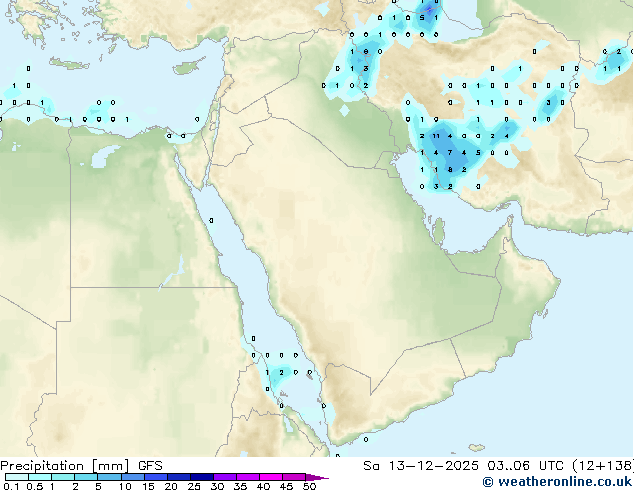Click the 45–50 mm legend swatch
The height and width of the screenshot is (490, 634).
click(x=293, y=477)
